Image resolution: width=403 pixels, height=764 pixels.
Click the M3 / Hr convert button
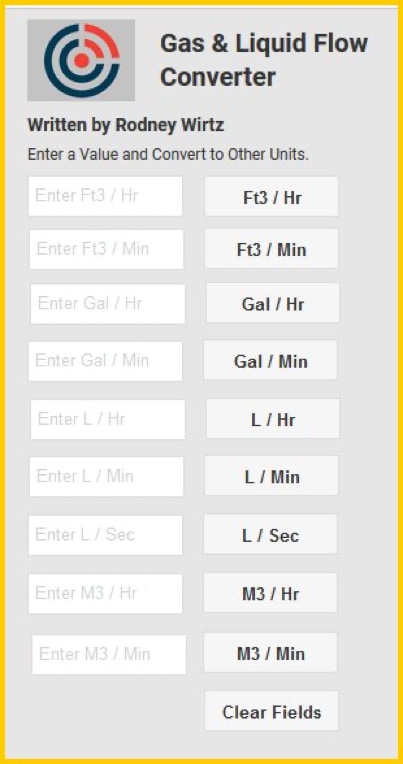[270, 592]
